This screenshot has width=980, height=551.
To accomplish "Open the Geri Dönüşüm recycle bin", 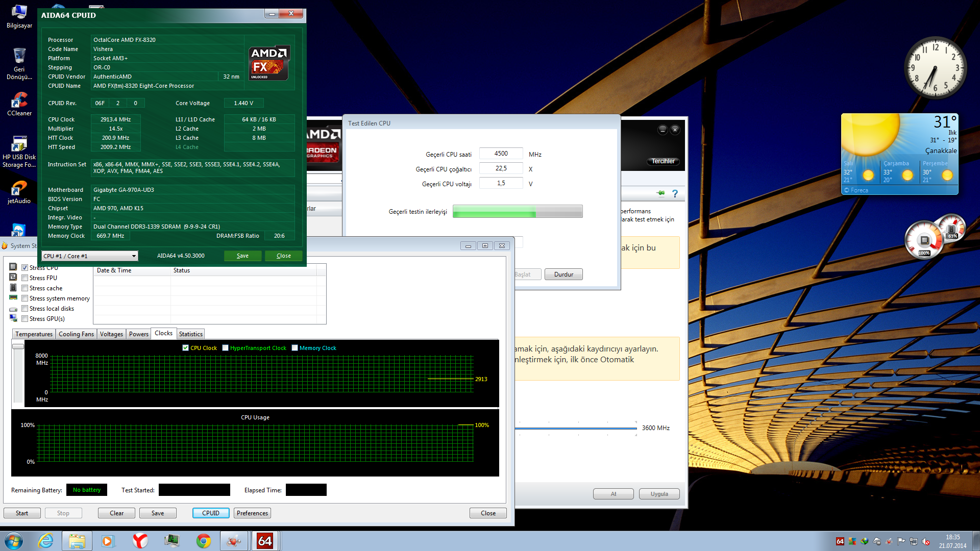I will coord(19,64).
